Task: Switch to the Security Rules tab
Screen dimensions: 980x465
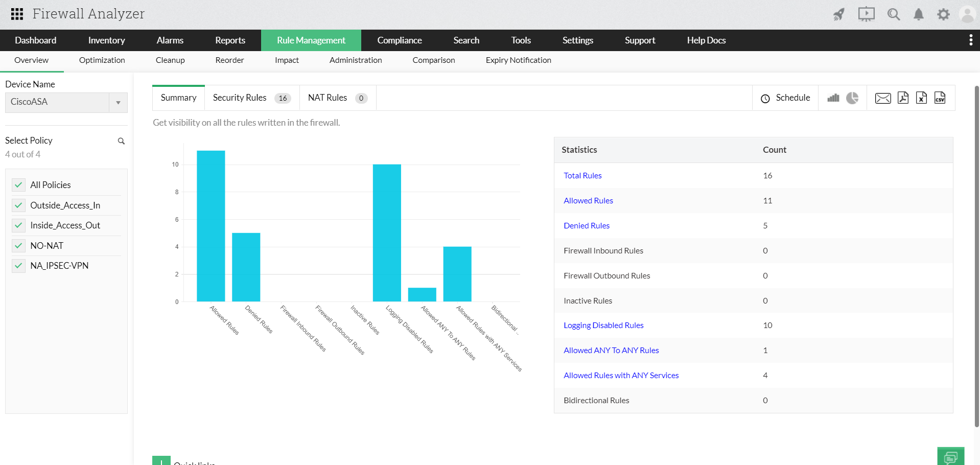Action: [240, 98]
